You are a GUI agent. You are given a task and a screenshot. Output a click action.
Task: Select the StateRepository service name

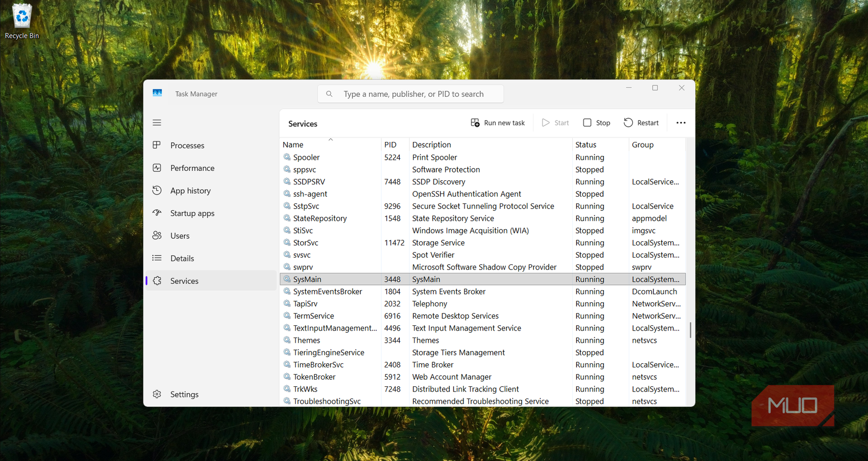coord(320,218)
